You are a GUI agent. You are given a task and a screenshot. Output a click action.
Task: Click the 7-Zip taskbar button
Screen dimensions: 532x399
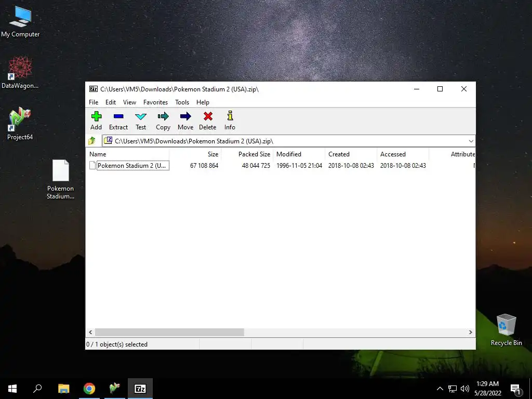pyautogui.click(x=140, y=389)
